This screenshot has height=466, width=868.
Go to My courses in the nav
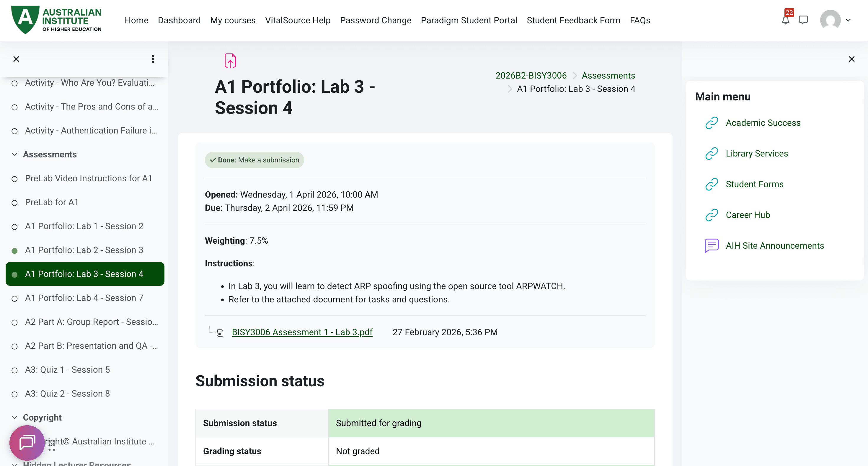coord(233,20)
